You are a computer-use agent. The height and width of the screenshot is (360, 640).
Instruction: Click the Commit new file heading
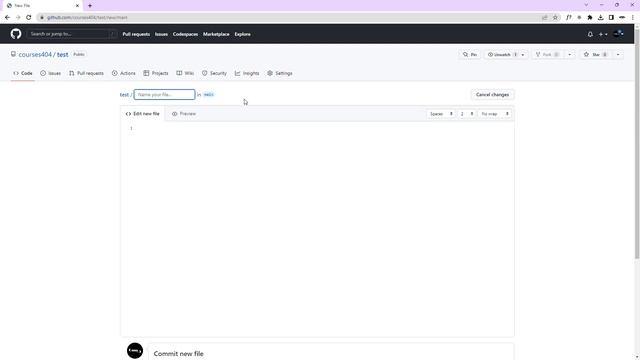click(178, 353)
